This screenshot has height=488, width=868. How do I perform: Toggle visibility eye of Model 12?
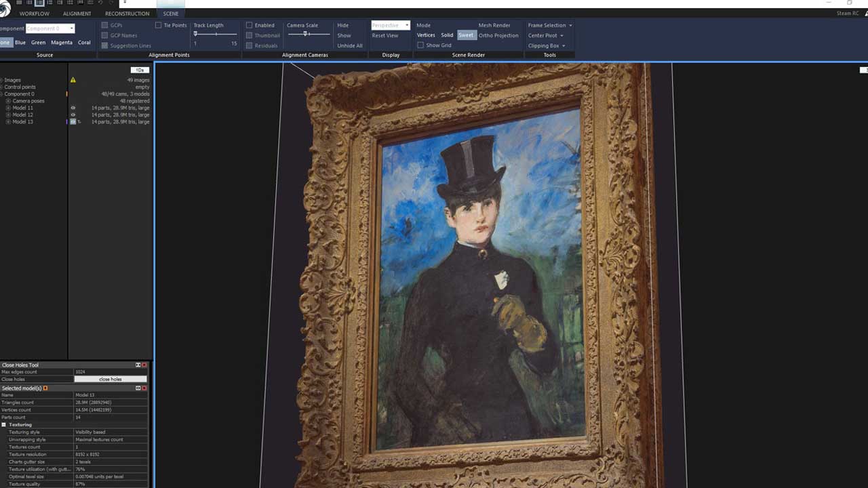(x=73, y=115)
